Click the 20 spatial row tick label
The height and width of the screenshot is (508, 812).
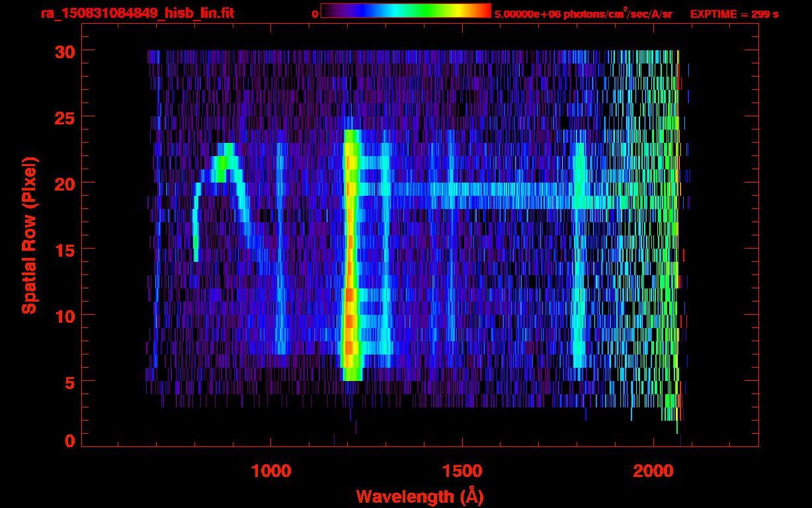point(63,183)
